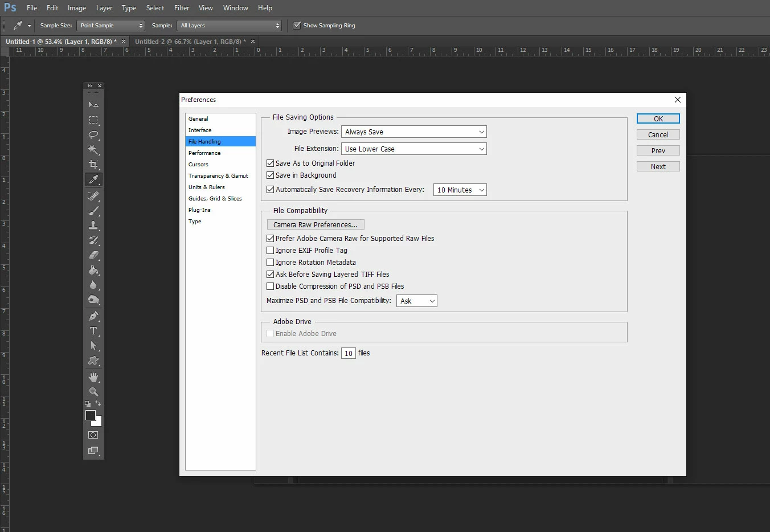Open the Image menu
The image size is (770, 532).
77,8
